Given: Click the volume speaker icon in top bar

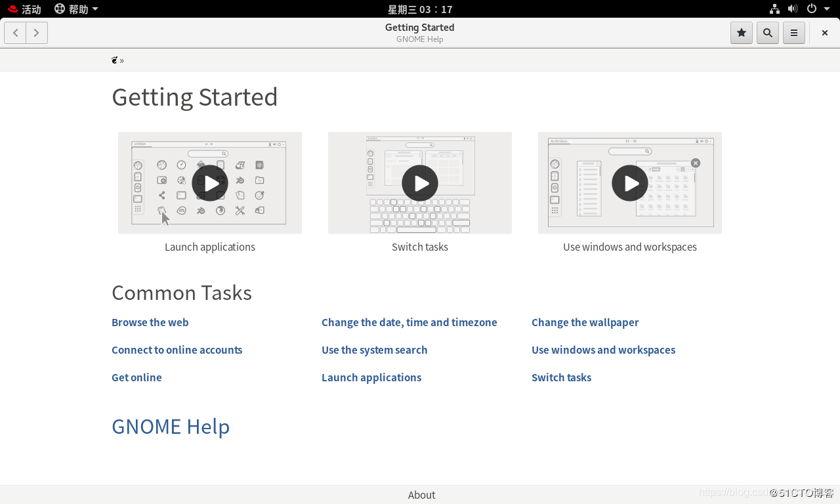Looking at the screenshot, I should [793, 9].
